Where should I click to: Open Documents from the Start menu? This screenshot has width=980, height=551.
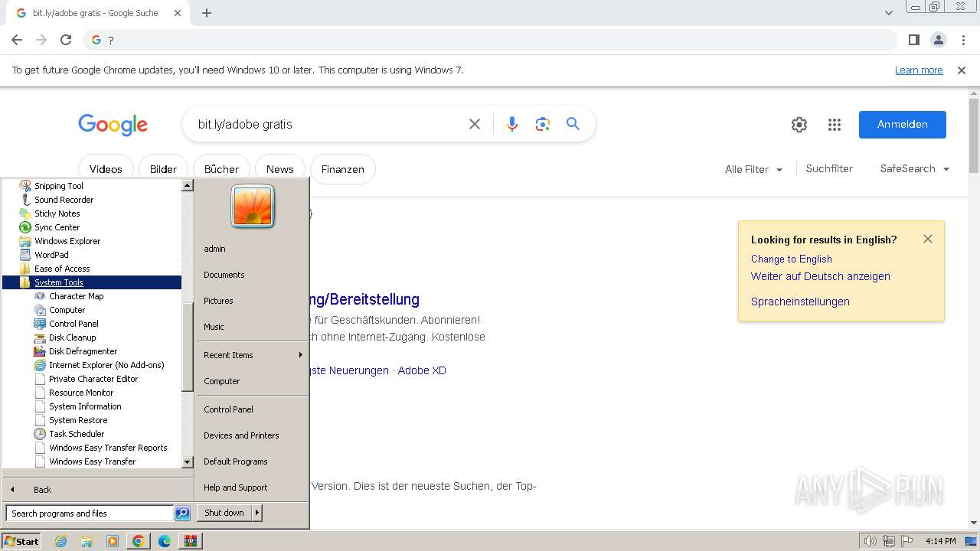pos(224,275)
